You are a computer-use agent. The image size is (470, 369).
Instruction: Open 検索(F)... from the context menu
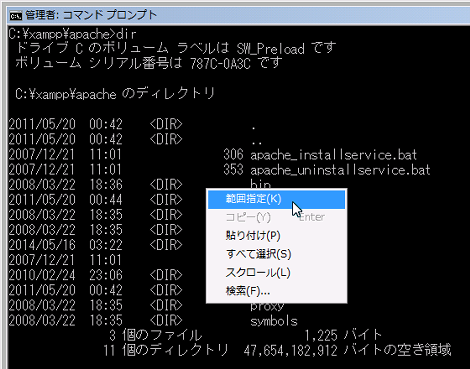(276, 291)
